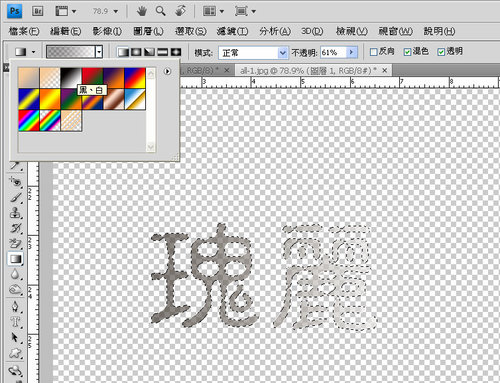Select the Brush tool

point(15,197)
